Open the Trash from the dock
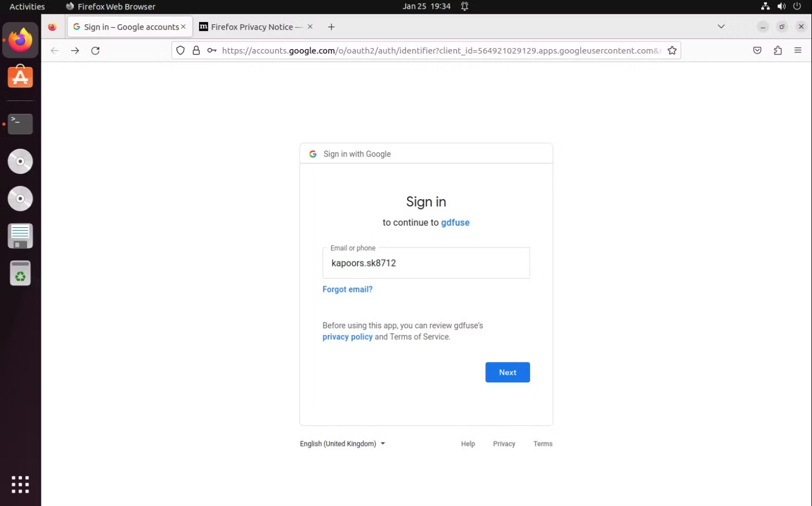The width and height of the screenshot is (812, 506). coord(20,273)
